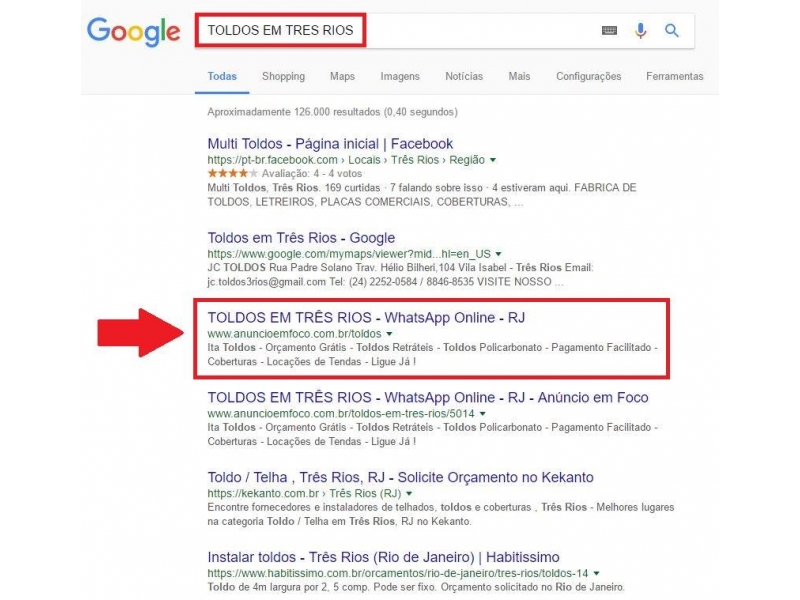Switch to the Maps tab
The image size is (800, 600).
[x=342, y=76]
